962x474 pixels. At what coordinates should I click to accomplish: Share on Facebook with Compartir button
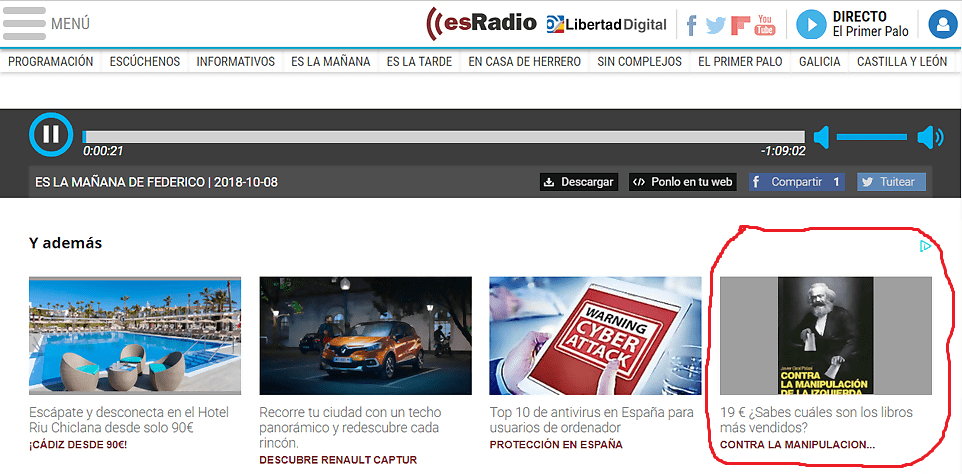tap(796, 182)
